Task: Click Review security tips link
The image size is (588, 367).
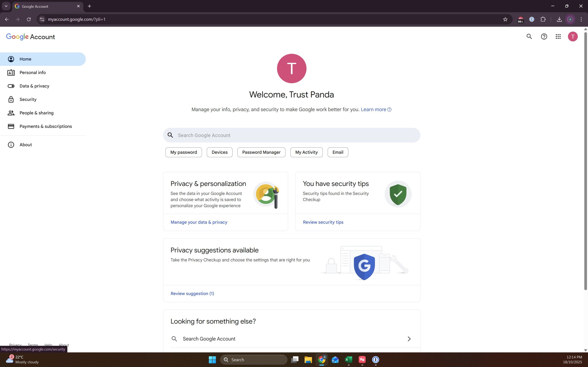Action: [x=323, y=222]
